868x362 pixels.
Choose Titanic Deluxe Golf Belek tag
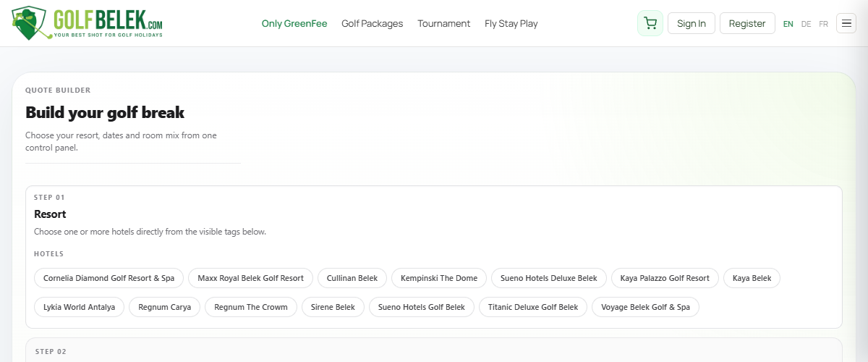pyautogui.click(x=533, y=307)
